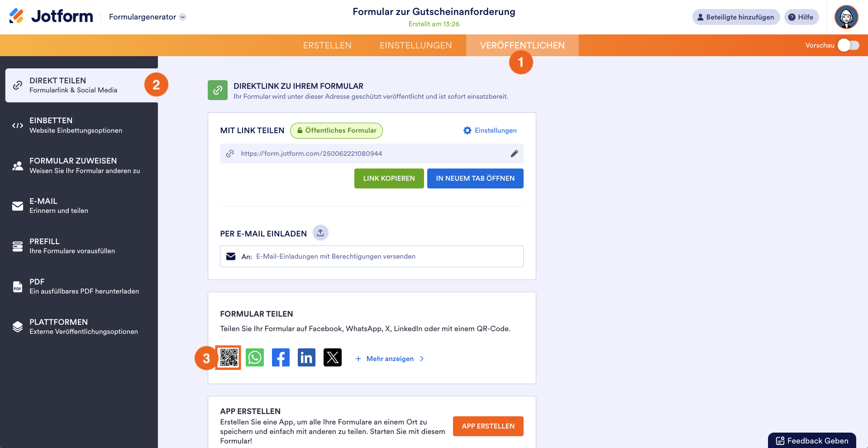Viewport: 868px width, 448px height.
Task: Share the form on X
Action: tap(333, 358)
